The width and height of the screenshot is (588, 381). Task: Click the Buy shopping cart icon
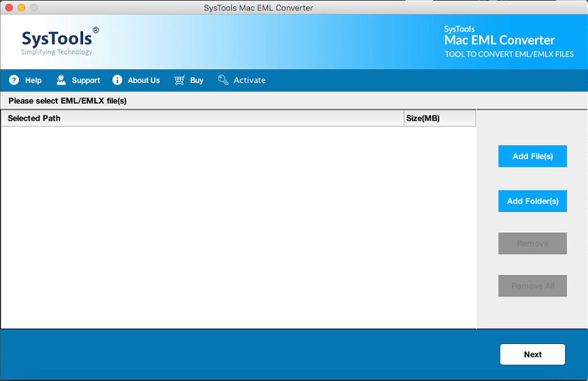(179, 80)
